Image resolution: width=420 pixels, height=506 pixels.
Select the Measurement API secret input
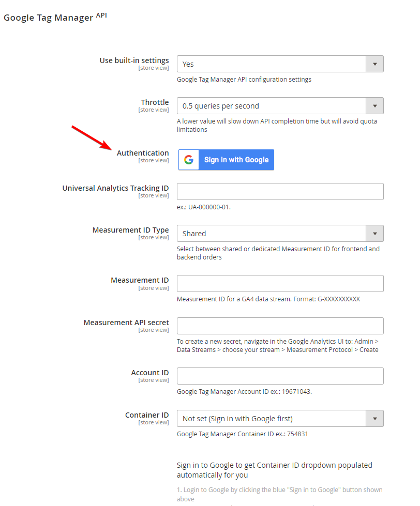click(x=280, y=326)
